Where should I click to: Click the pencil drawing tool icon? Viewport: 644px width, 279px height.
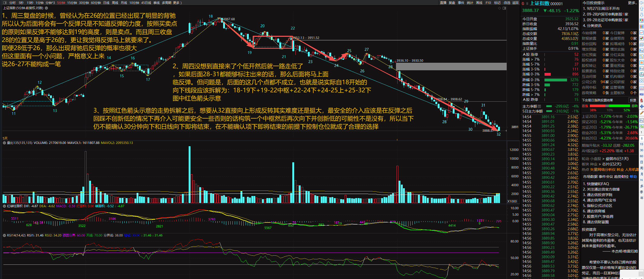point(642,113)
